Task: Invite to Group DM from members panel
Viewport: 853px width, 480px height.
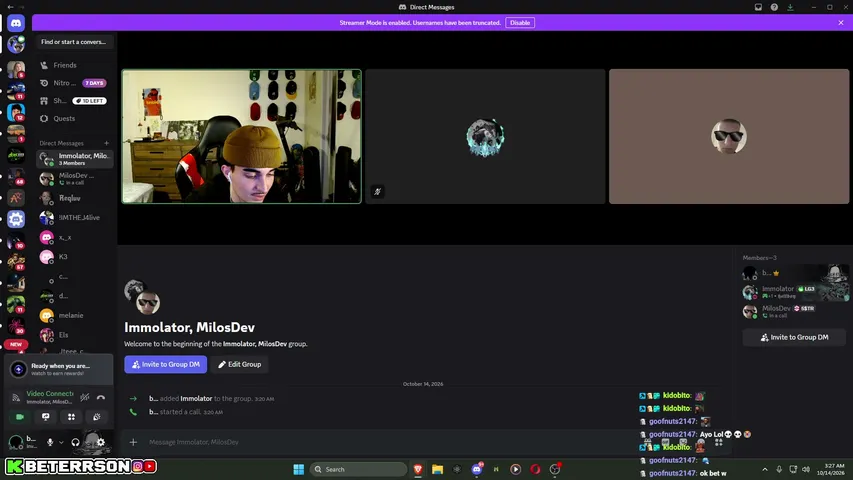Action: click(x=794, y=337)
